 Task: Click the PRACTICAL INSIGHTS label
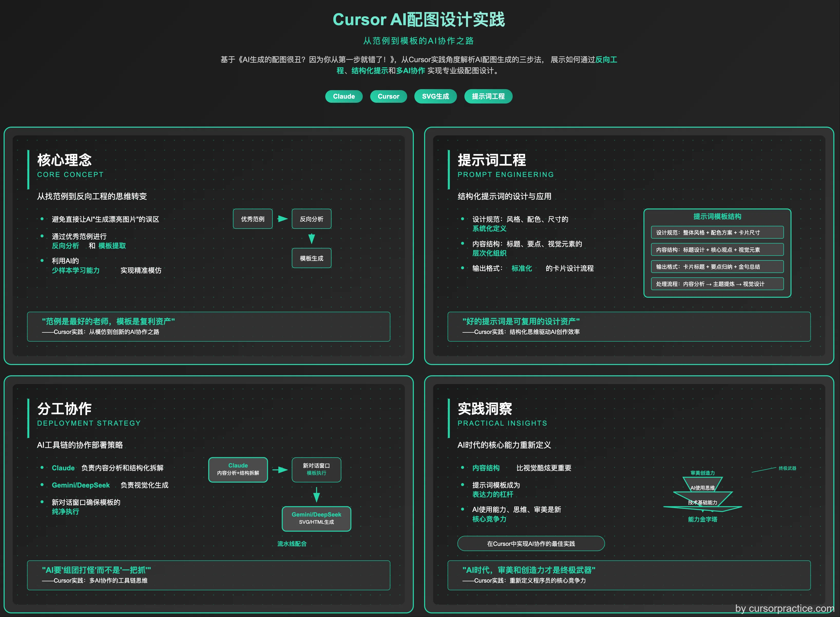502,423
